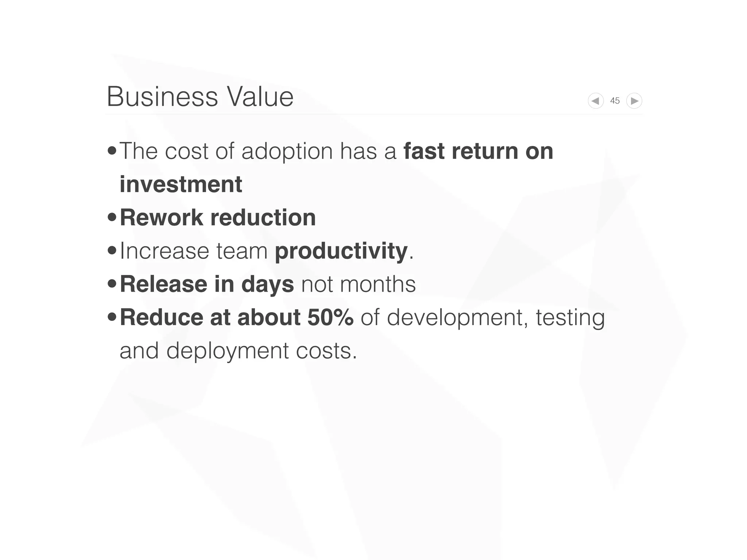Select the bold text Release in days
The height and width of the screenshot is (560, 747).
coord(207,284)
